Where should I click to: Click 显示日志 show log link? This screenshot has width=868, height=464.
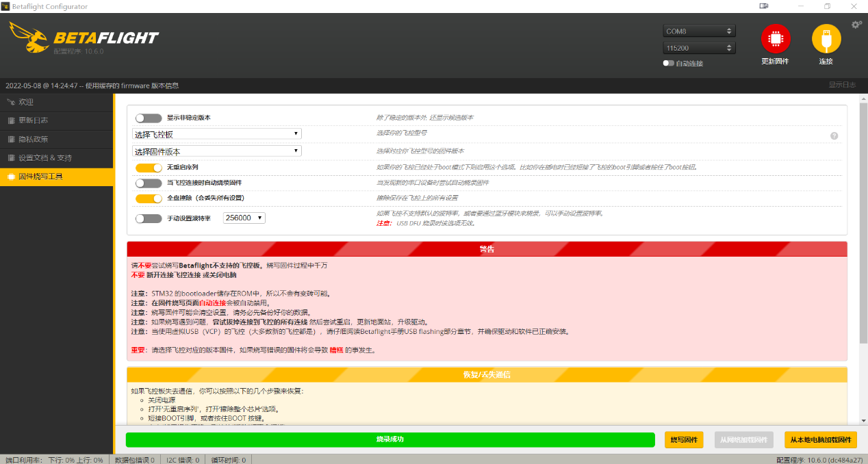pos(841,85)
